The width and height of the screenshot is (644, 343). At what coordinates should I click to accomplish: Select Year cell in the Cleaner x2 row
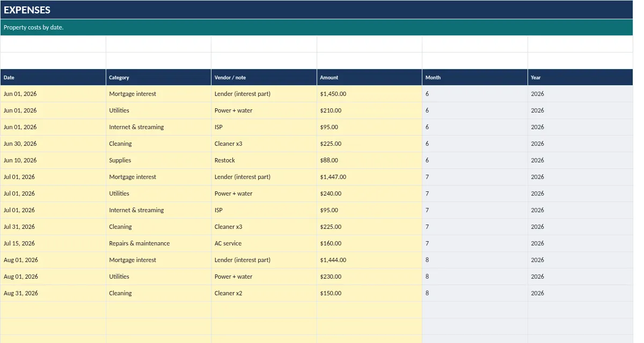[580, 293]
